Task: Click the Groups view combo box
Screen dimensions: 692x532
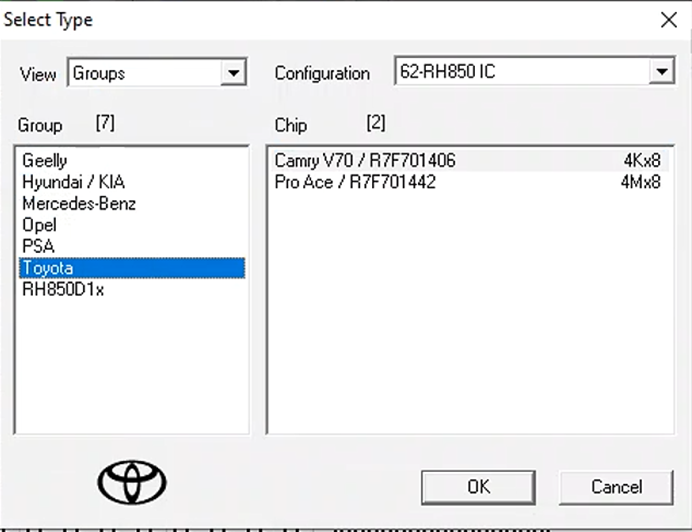Action: (x=145, y=73)
